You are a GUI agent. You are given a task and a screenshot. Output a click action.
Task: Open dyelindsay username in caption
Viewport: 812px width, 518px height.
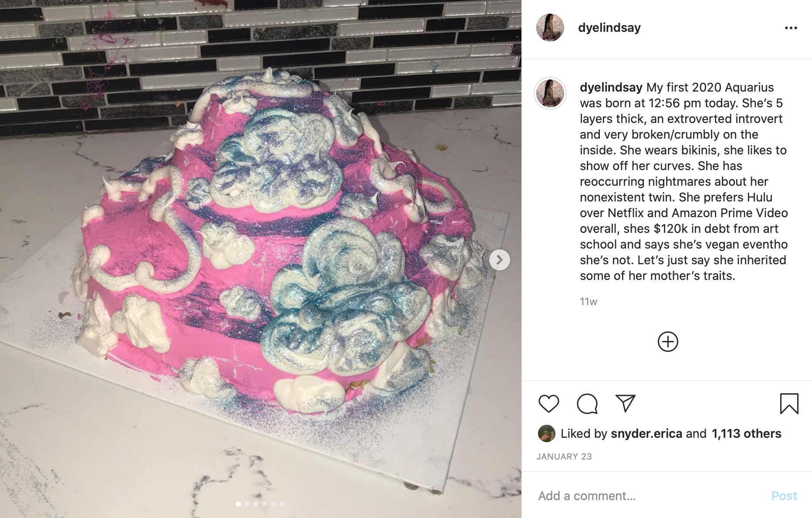click(x=611, y=87)
